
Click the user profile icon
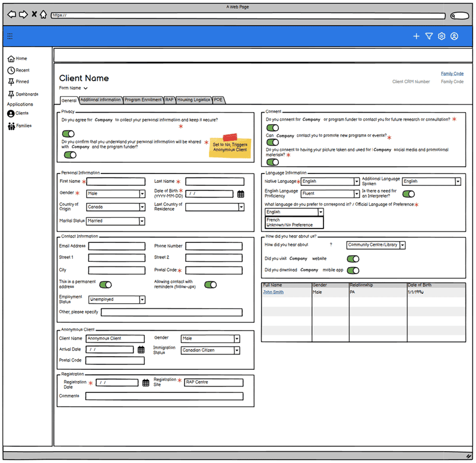(x=454, y=36)
